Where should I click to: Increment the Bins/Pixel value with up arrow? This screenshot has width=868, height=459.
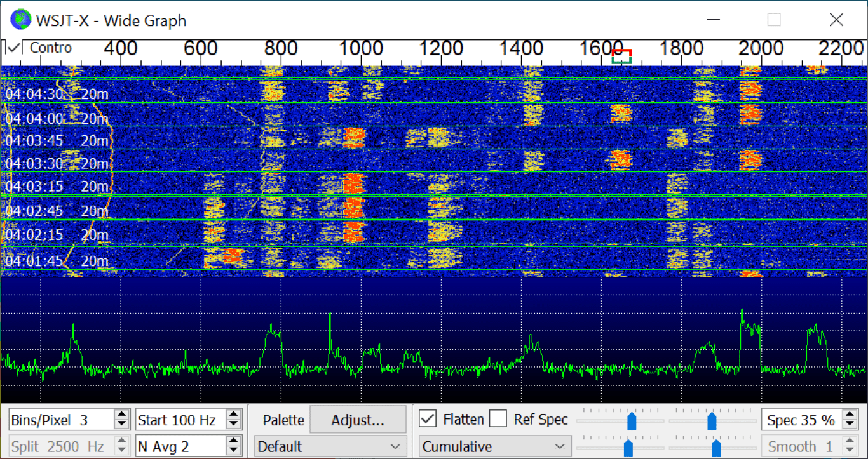click(x=121, y=415)
